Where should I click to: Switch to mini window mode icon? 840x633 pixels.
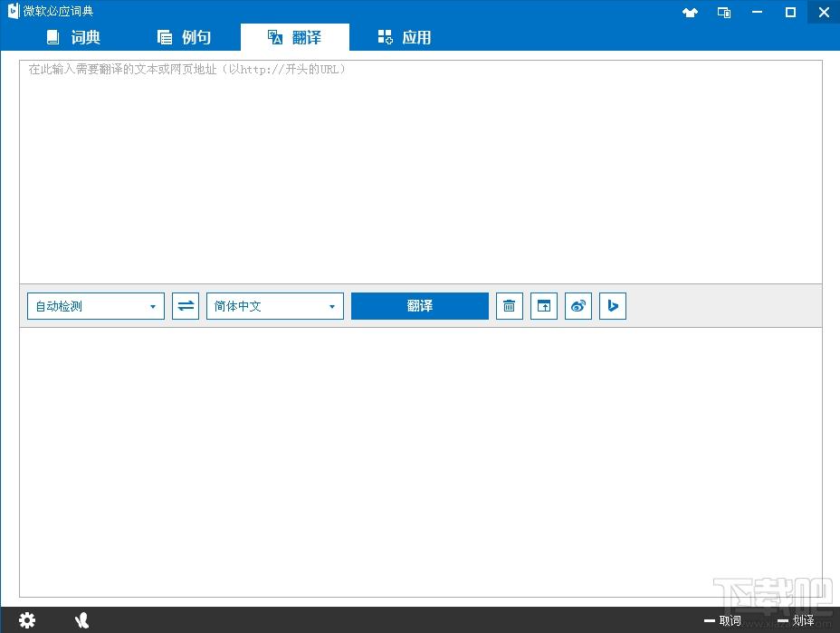tap(724, 13)
